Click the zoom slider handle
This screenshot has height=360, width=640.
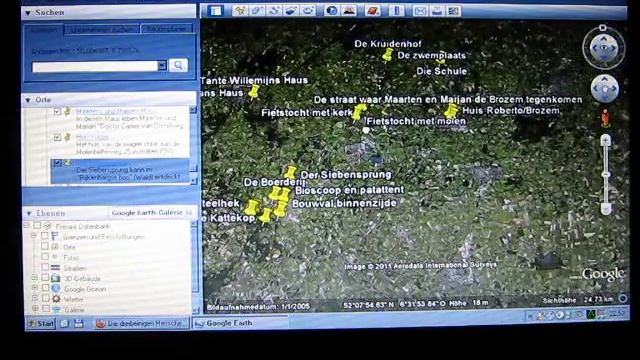[606, 175]
